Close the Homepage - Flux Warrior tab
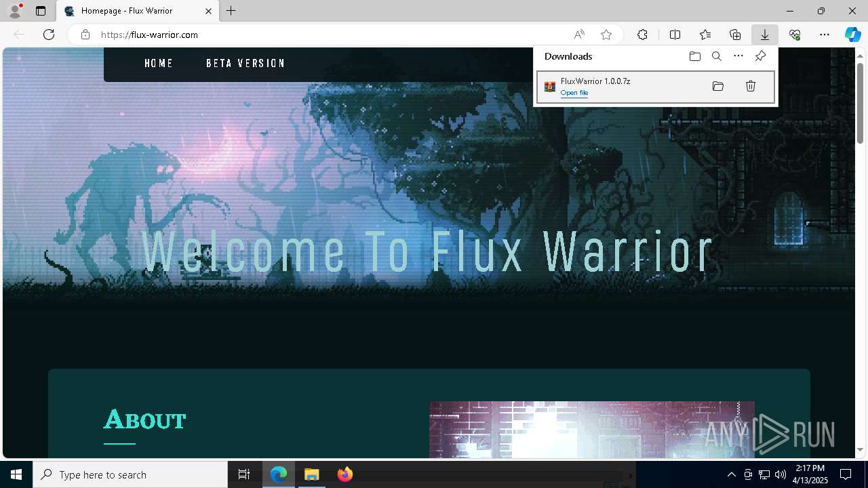Viewport: 868px width, 488px height. coord(209,11)
